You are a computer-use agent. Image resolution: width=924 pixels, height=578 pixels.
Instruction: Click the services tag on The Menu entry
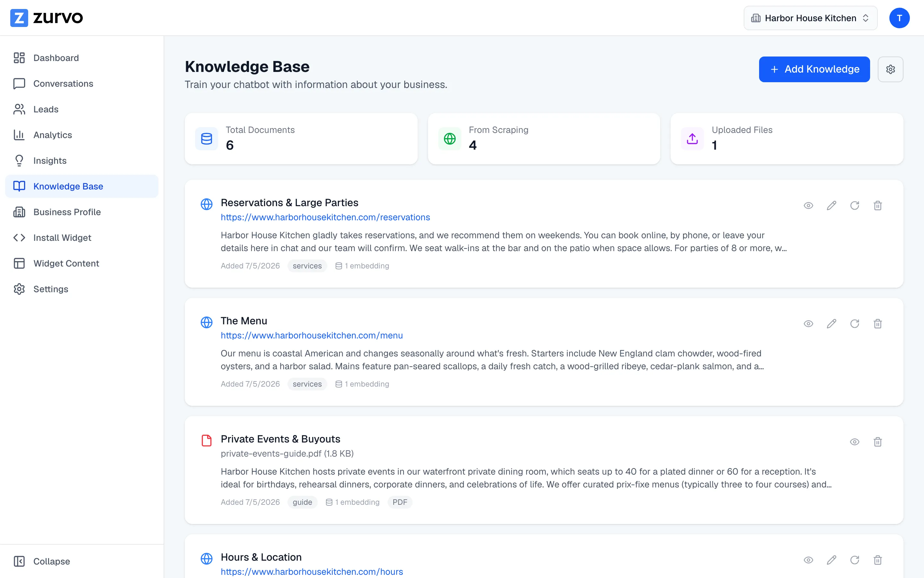307,384
